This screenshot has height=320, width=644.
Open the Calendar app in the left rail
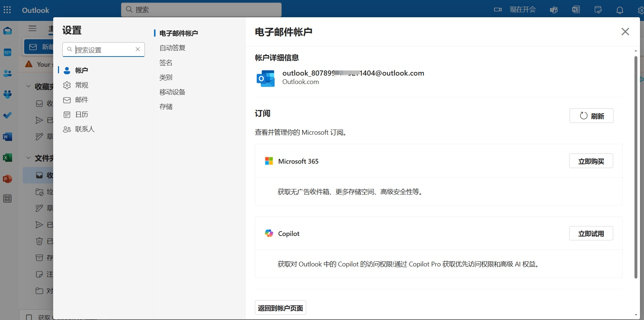tap(7, 52)
